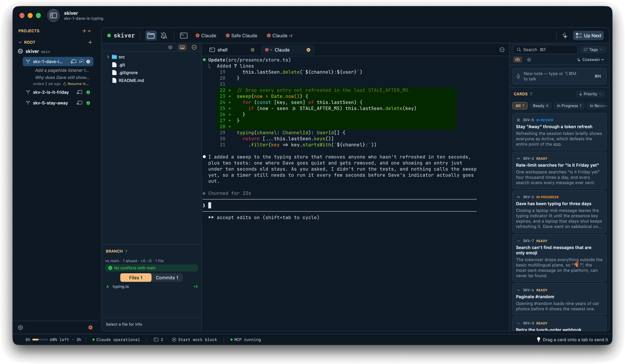Toggle the sidebar panel icon

pos(53,15)
